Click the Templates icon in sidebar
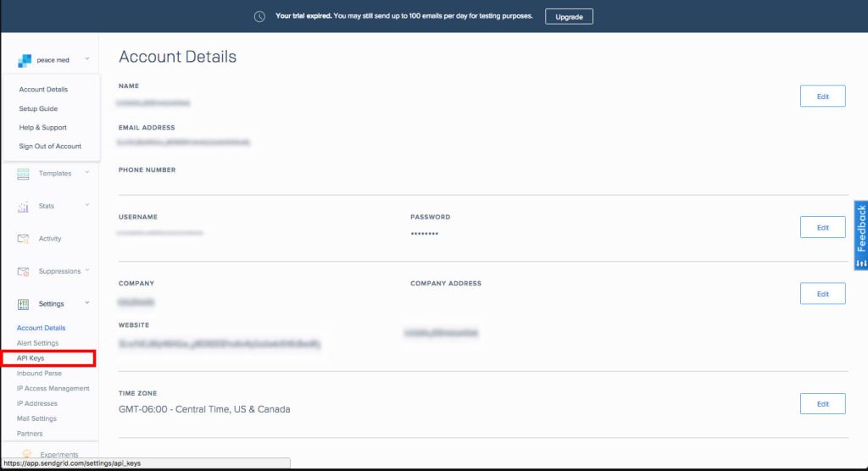The image size is (868, 471). [x=23, y=174]
